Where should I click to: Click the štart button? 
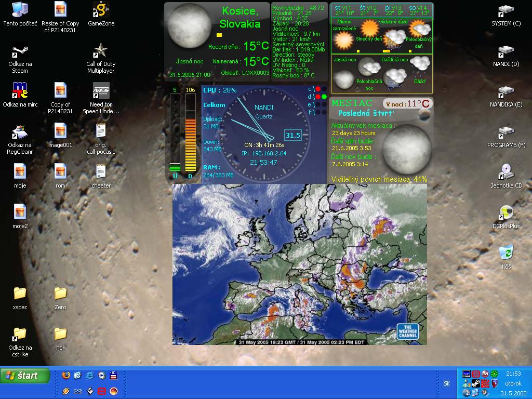click(x=25, y=376)
